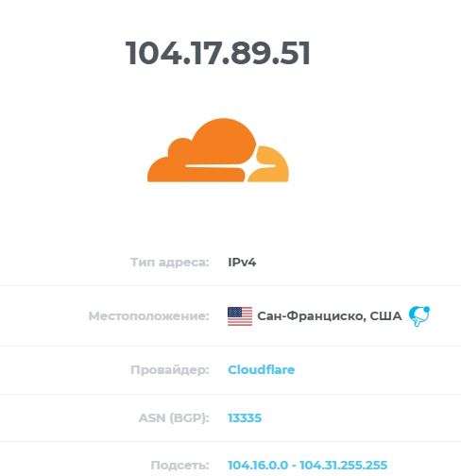
Task: Click subnet end address 104.31.255.255
Action: click(344, 465)
